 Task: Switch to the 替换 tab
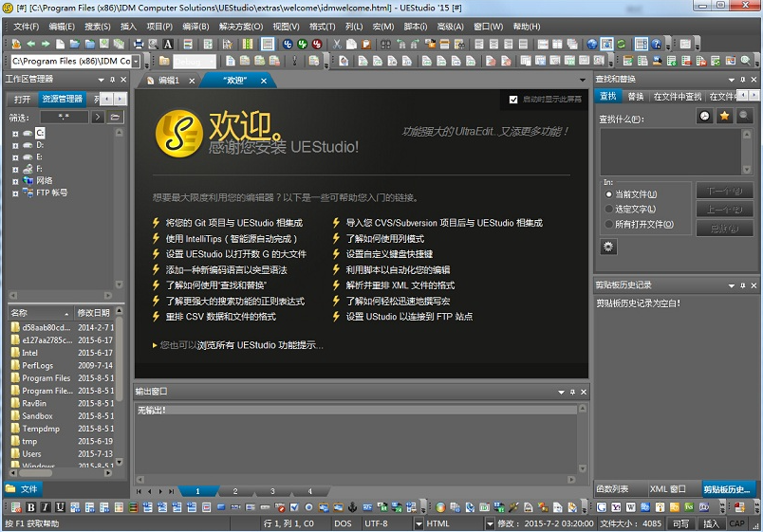(x=636, y=97)
